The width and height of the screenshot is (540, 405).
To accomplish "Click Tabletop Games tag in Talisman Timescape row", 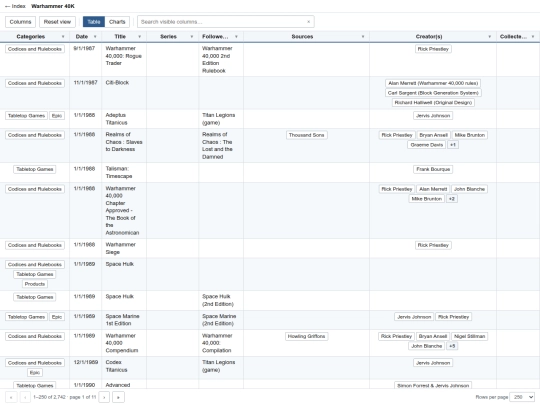I will [35, 169].
